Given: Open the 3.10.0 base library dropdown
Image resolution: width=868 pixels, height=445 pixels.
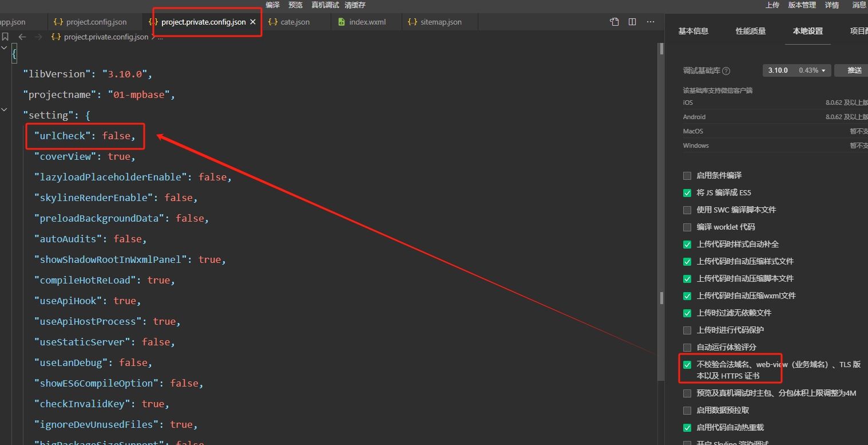Looking at the screenshot, I should [796, 70].
